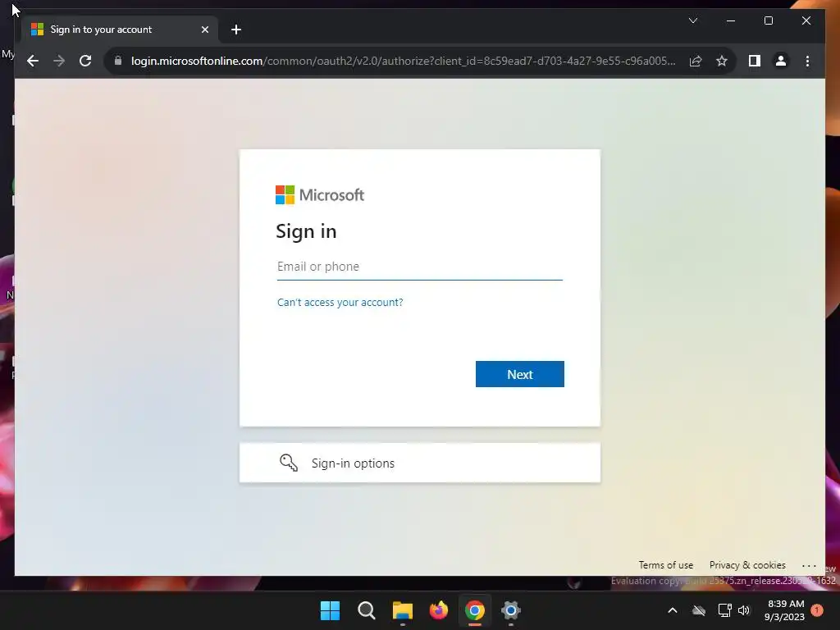Open the footer ellipsis more options
This screenshot has width=840, height=630.
(808, 566)
